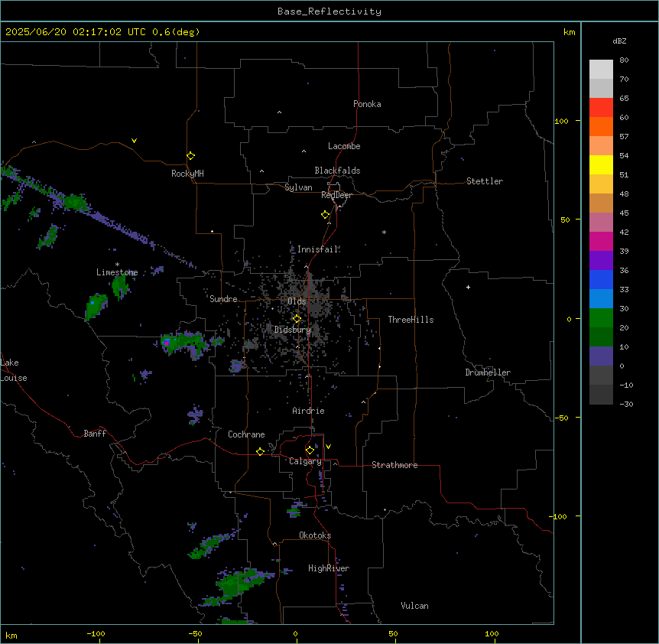Click the light gray 70-80 dBZ legend swatch
Image resolution: width=659 pixels, height=644 pixels.
click(601, 69)
